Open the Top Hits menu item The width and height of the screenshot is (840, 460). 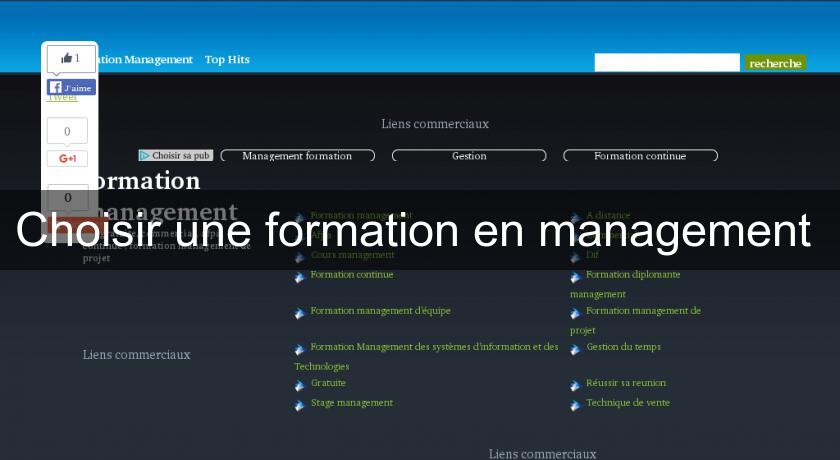[227, 59]
